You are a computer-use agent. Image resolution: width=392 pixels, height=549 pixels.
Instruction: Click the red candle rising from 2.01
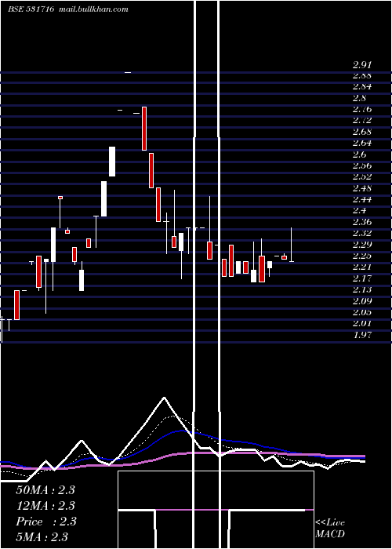(x=16, y=305)
